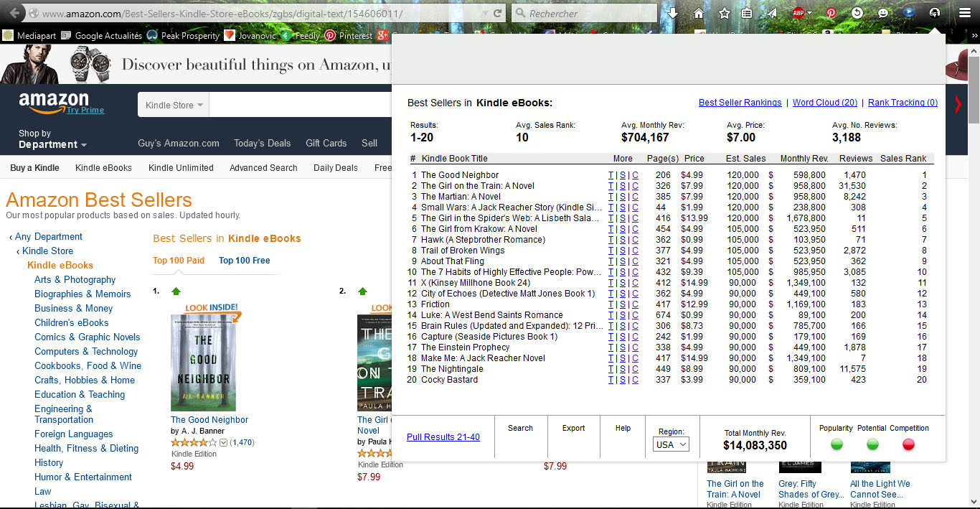Show the bookmarks list icon

pyautogui.click(x=747, y=13)
